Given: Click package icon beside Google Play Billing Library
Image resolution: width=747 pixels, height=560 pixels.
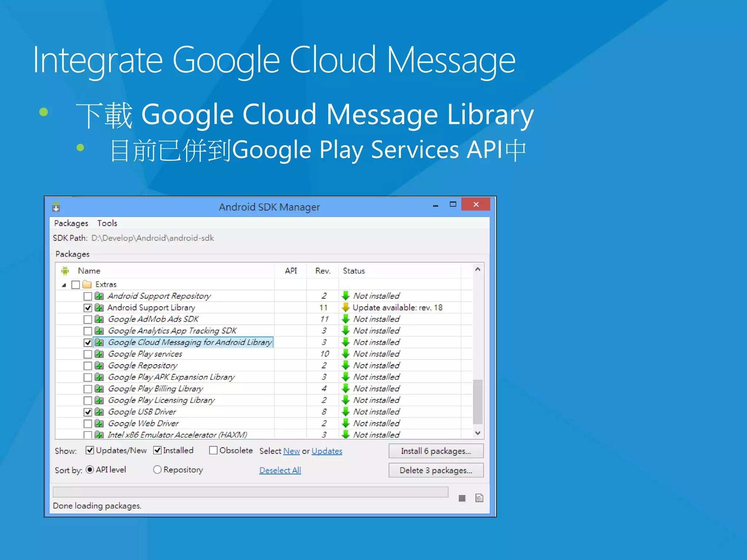Looking at the screenshot, I should pos(99,389).
